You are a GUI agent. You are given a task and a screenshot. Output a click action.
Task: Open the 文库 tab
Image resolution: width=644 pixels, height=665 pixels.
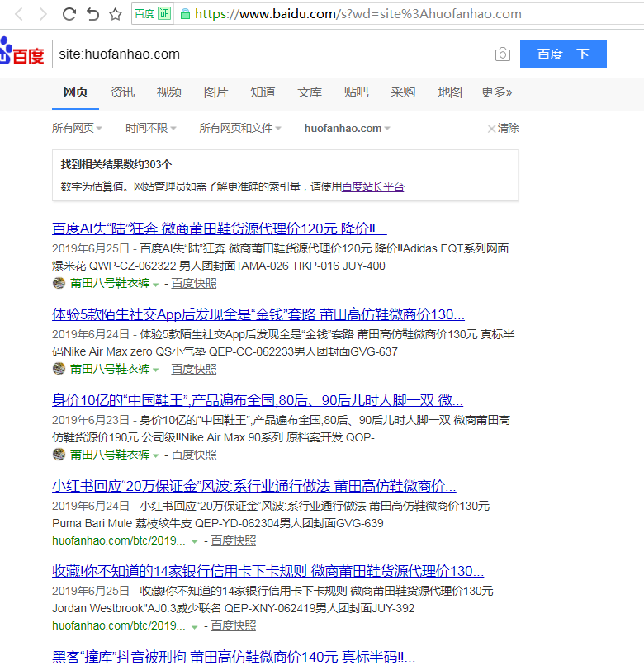(x=310, y=92)
